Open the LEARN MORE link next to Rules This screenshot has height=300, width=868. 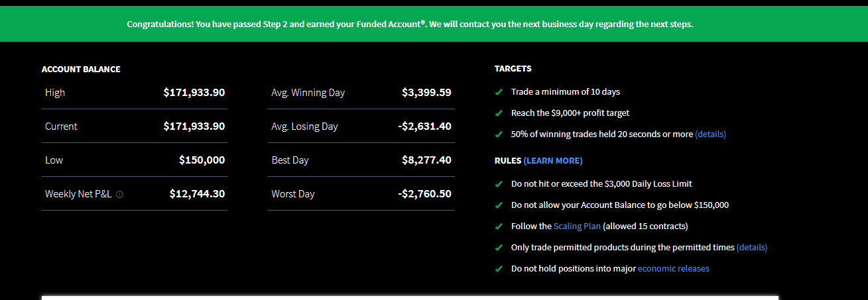point(553,161)
